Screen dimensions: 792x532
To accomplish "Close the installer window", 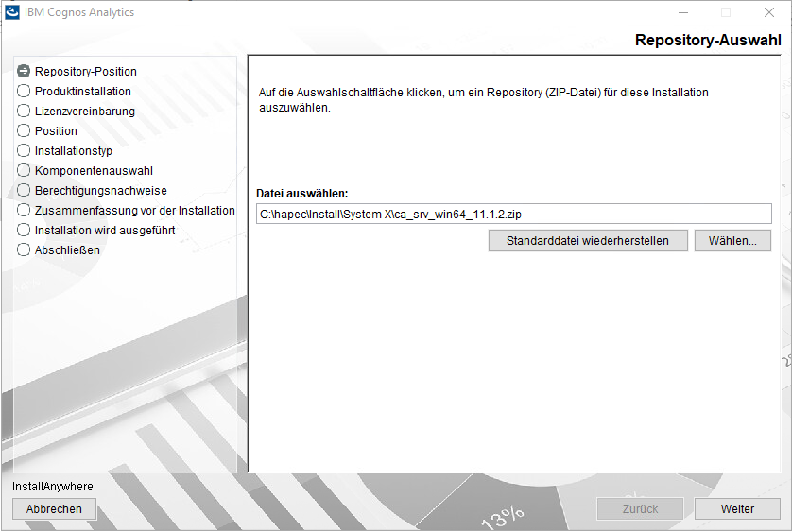I will point(769,13).
